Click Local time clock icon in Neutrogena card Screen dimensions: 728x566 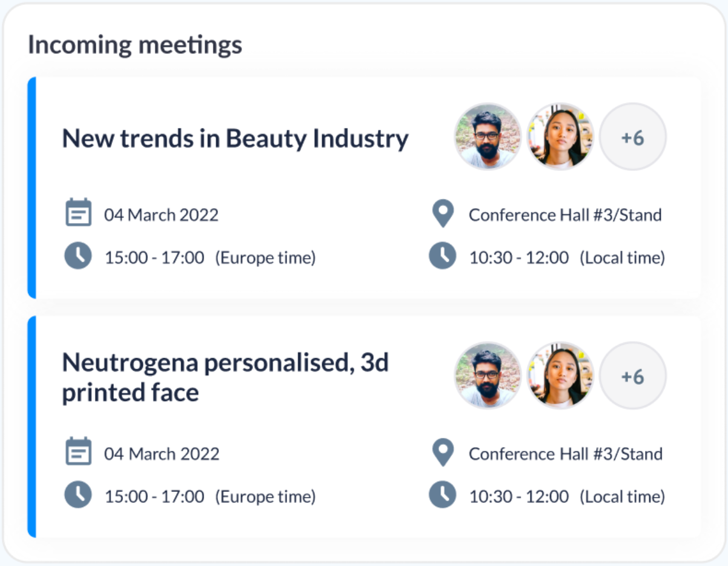point(443,495)
